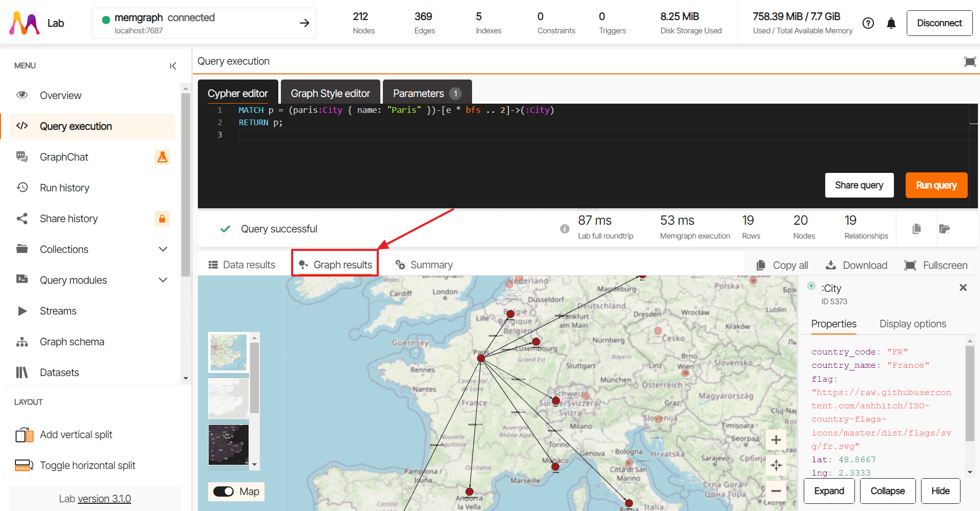
Task: Click the Add vertical split icon
Action: (x=24, y=435)
